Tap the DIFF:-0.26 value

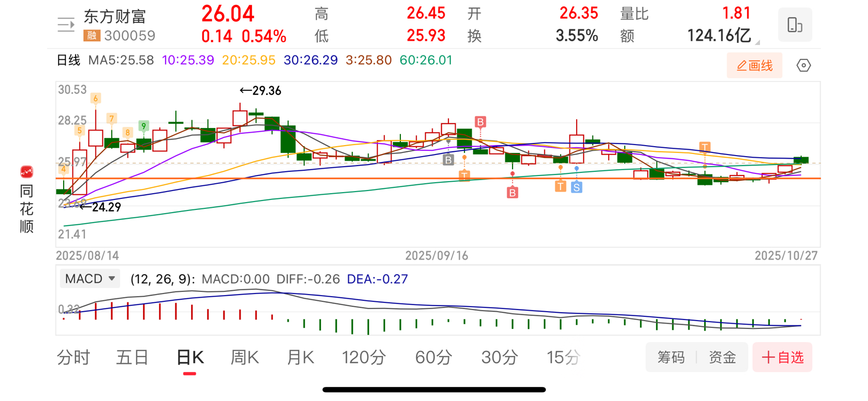click(x=308, y=279)
